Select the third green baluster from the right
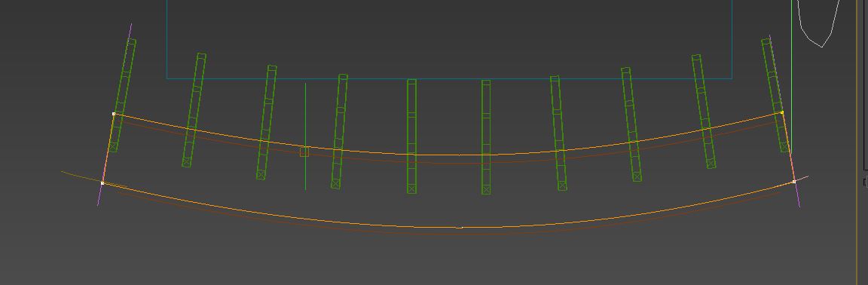 631,124
